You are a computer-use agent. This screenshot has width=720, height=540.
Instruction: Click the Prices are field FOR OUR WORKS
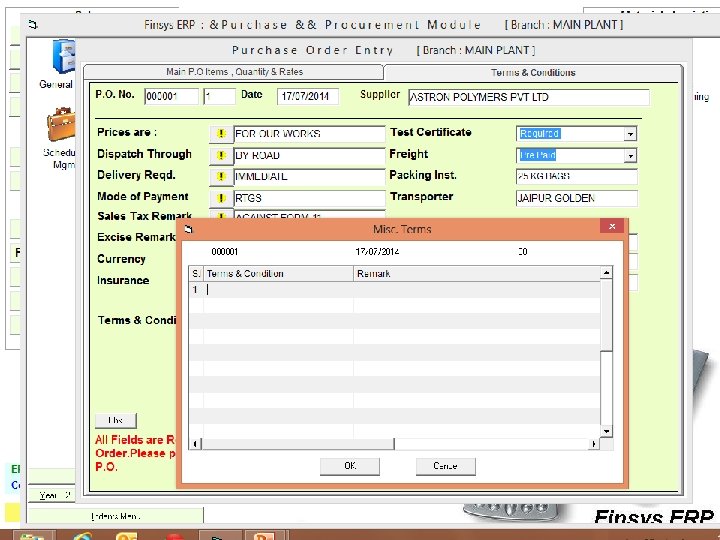309,134
